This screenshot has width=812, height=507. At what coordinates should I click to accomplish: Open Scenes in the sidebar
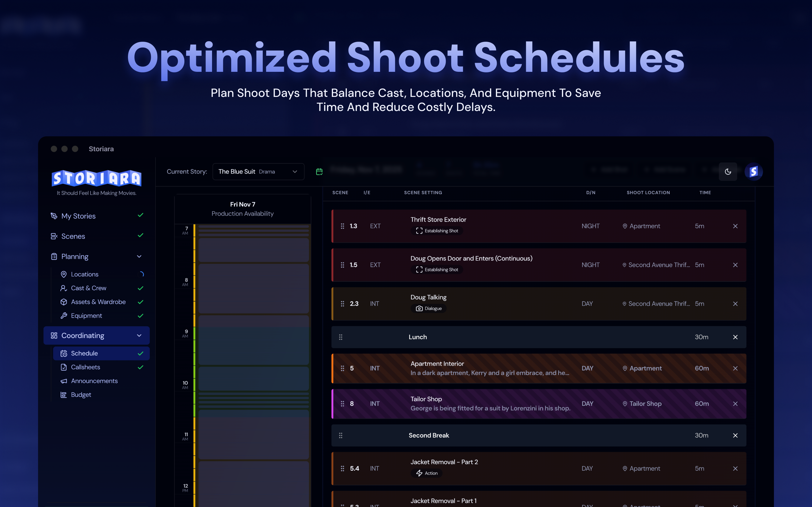click(x=73, y=236)
